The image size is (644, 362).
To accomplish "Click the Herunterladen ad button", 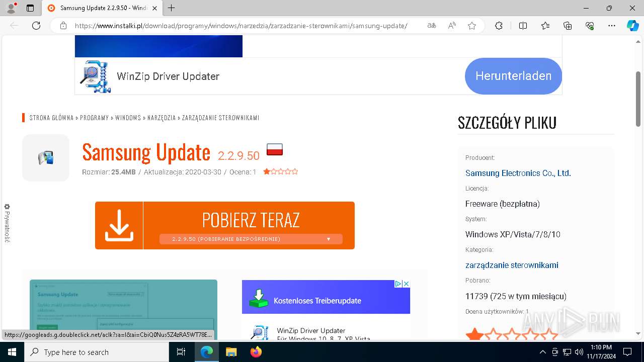I will point(513,76).
